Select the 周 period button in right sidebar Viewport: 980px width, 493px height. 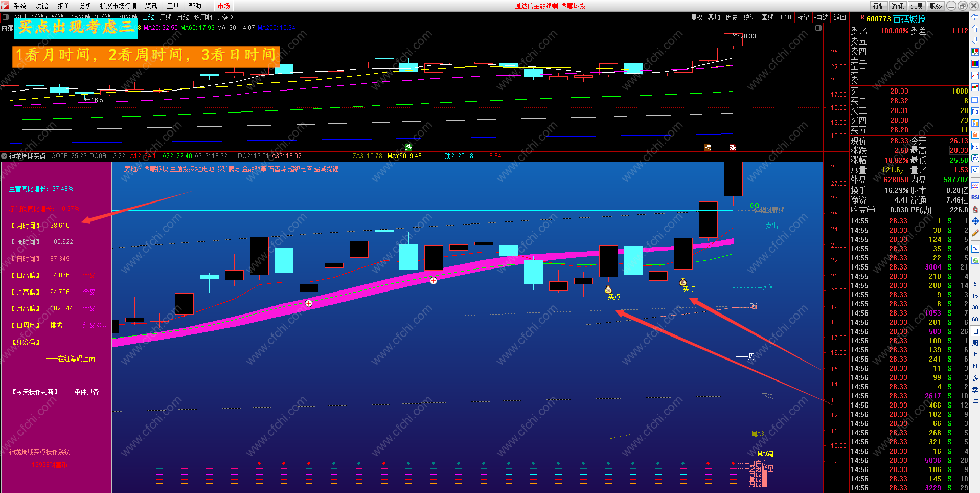coord(975,343)
